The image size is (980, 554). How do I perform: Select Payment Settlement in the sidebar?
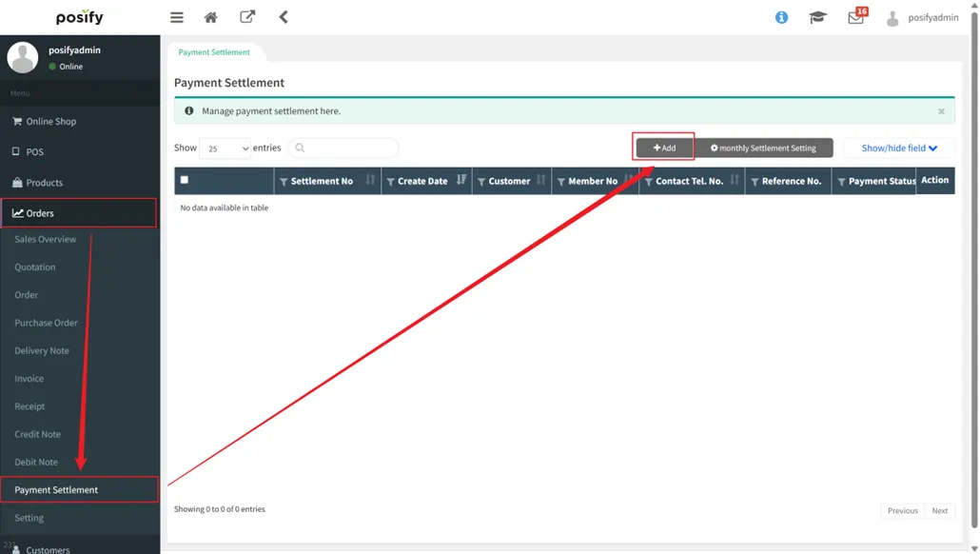[56, 490]
